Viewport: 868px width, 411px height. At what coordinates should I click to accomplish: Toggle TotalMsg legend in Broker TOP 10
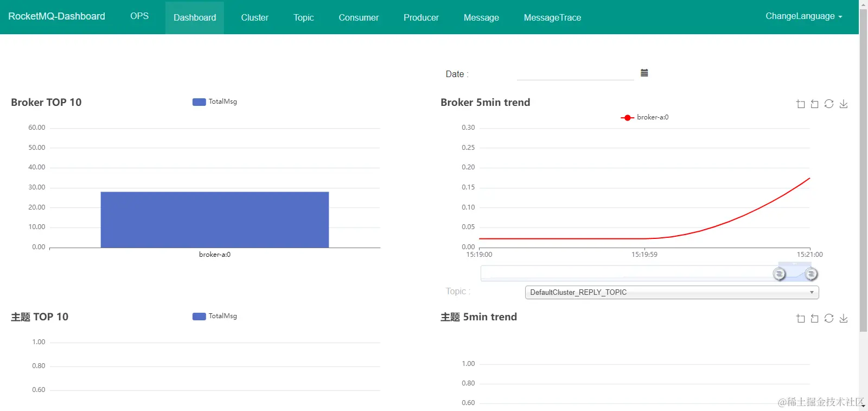[215, 102]
